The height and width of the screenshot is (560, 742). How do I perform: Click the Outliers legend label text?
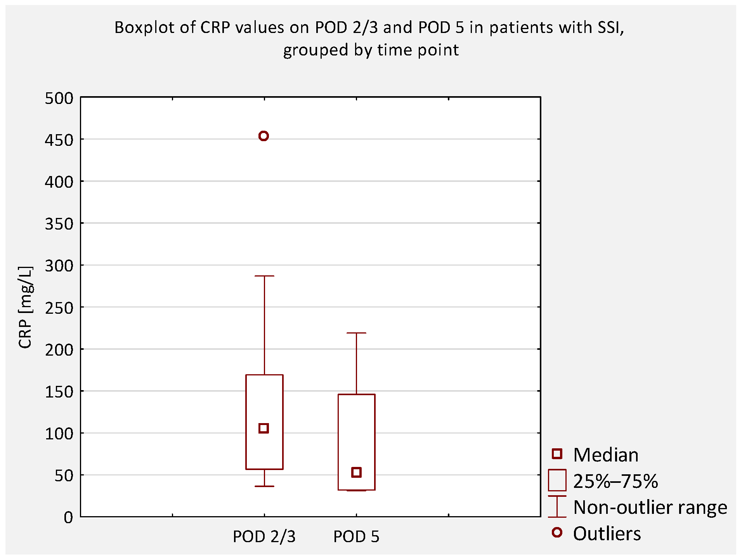(x=607, y=534)
